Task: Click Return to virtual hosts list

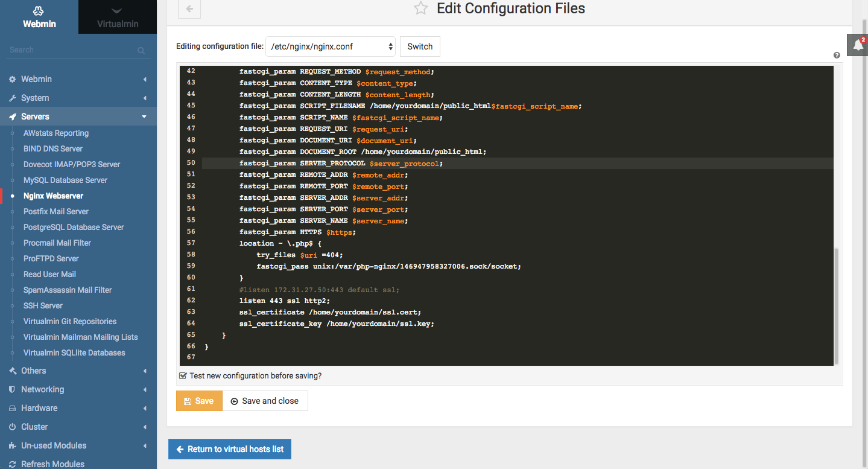Action: tap(229, 449)
